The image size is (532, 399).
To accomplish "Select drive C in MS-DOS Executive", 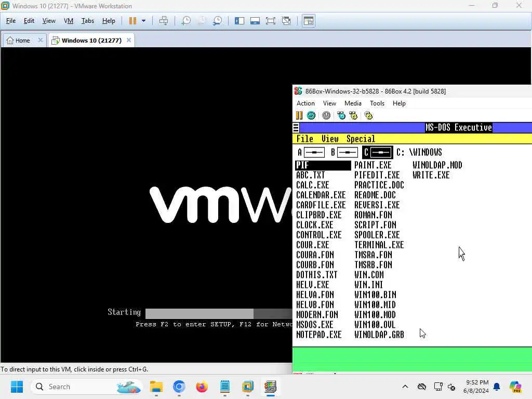I will point(378,152).
